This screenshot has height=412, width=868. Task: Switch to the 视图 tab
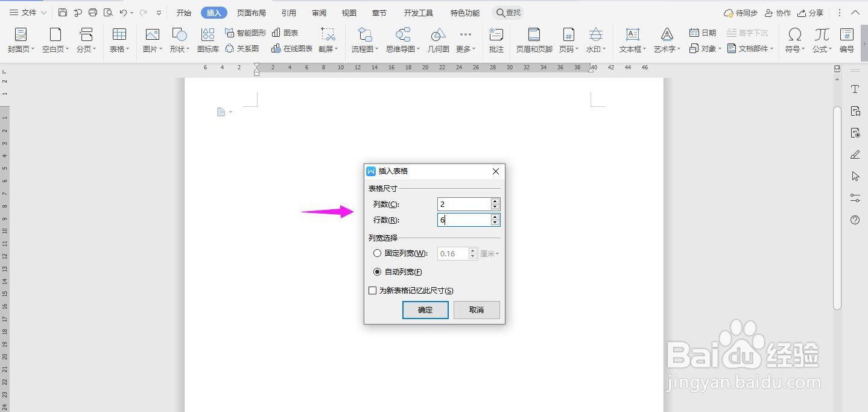click(x=349, y=13)
